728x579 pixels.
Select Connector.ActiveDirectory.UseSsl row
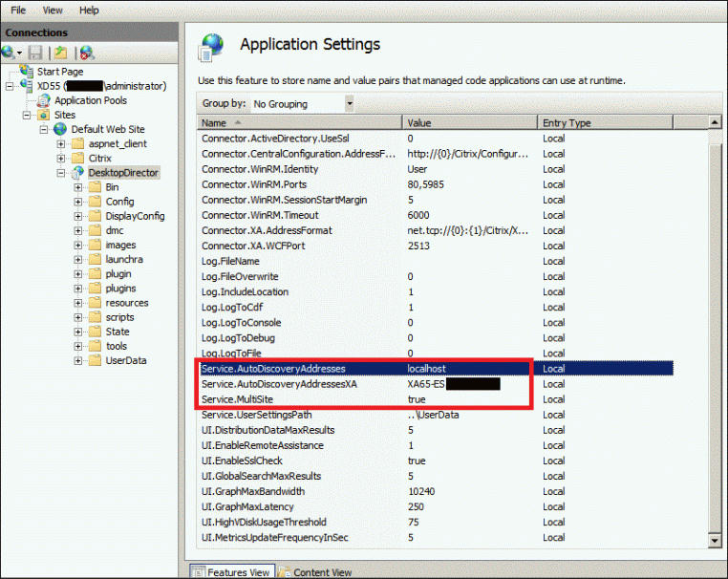click(x=436, y=139)
